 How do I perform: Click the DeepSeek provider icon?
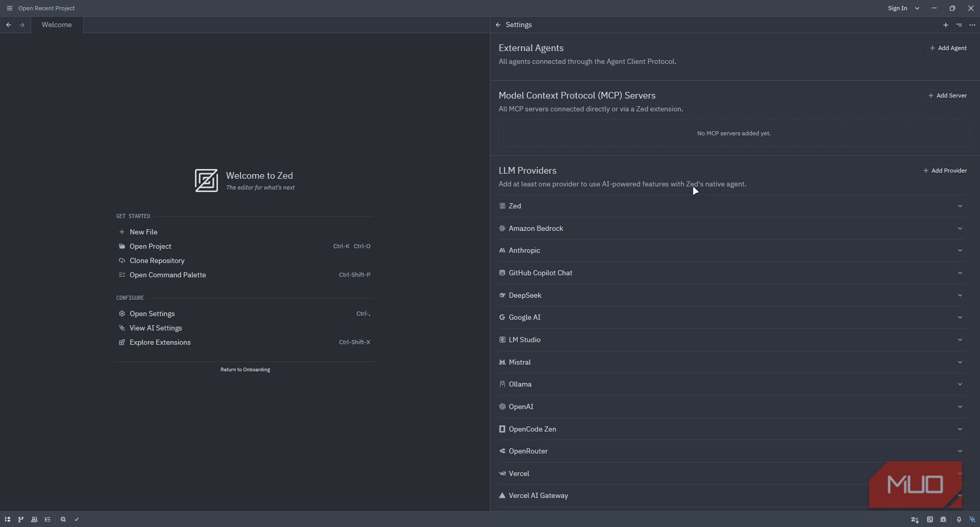(502, 296)
